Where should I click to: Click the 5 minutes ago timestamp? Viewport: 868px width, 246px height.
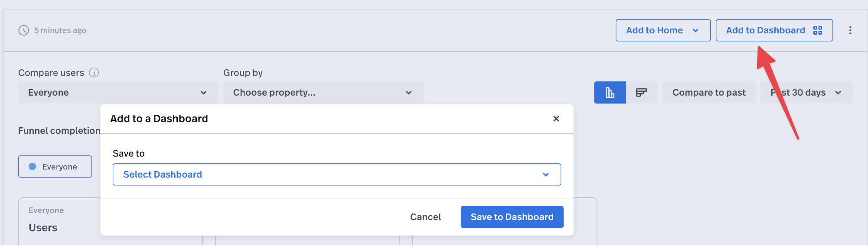(60, 30)
